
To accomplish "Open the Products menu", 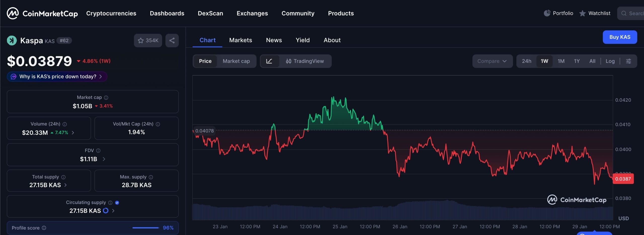I will click(341, 13).
